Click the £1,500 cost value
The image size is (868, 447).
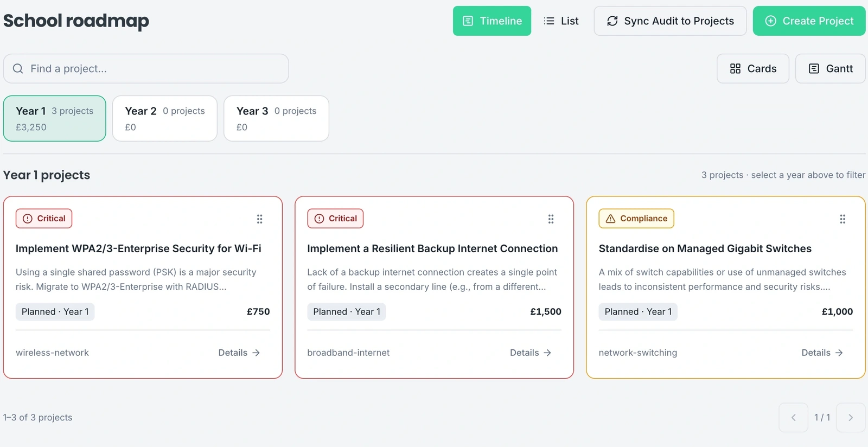(546, 312)
